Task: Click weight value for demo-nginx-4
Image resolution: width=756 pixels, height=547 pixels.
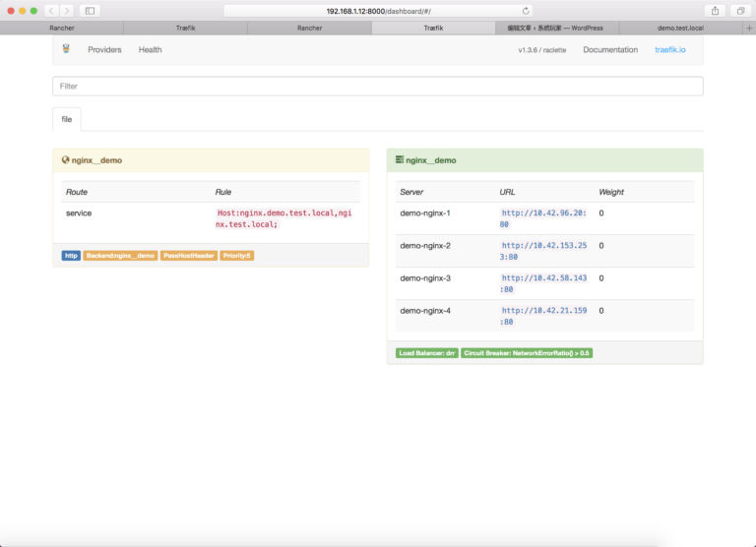Action: [601, 311]
